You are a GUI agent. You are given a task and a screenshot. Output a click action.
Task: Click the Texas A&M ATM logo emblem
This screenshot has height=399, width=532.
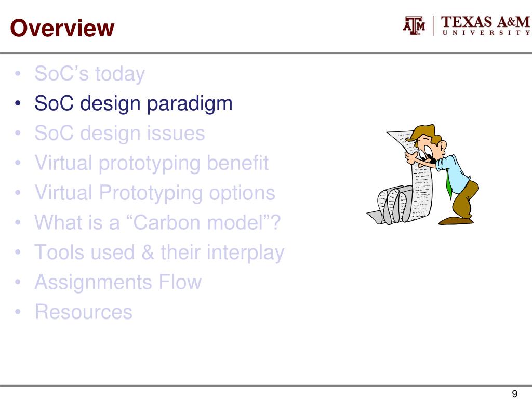[414, 25]
